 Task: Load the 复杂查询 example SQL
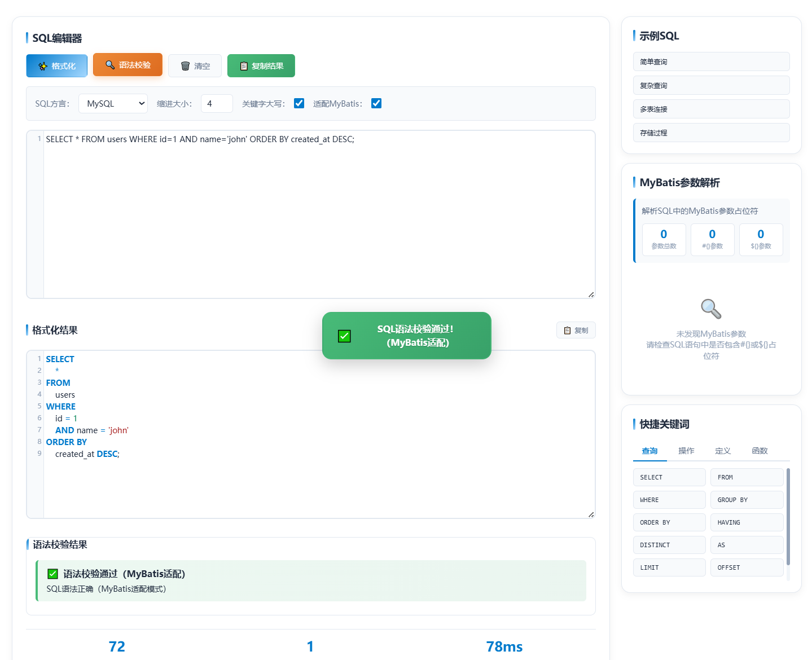(711, 86)
